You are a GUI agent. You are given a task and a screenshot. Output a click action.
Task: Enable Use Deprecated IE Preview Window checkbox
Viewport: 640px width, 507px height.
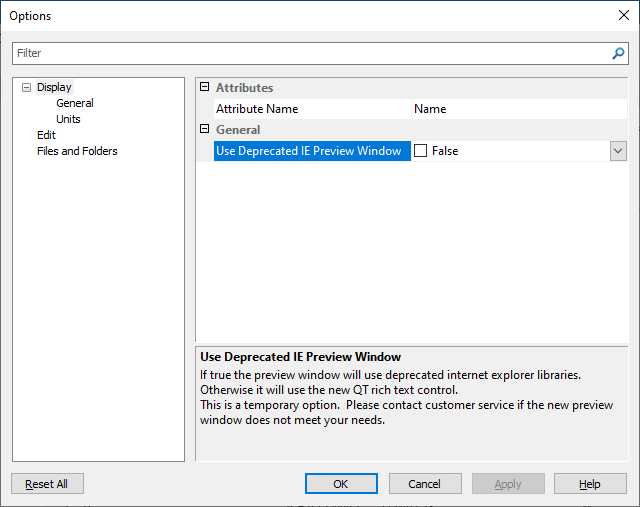point(421,151)
